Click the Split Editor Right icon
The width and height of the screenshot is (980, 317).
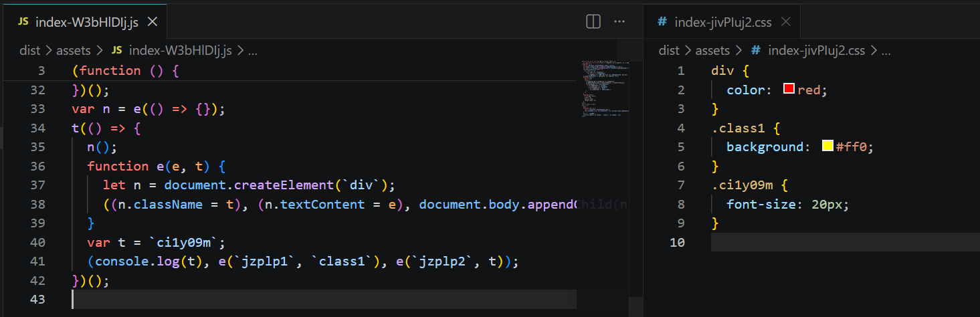click(x=593, y=22)
